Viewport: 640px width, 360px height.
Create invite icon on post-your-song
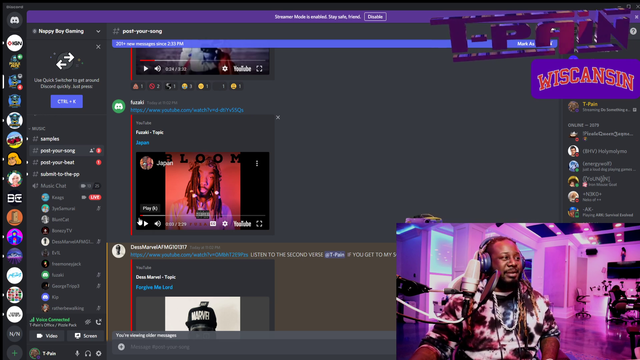[x=91, y=151]
